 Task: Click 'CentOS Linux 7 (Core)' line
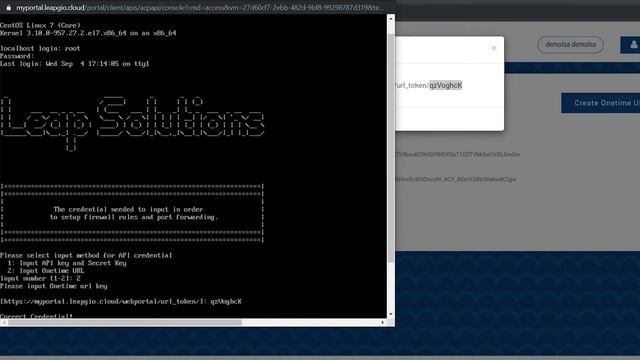click(x=40, y=25)
